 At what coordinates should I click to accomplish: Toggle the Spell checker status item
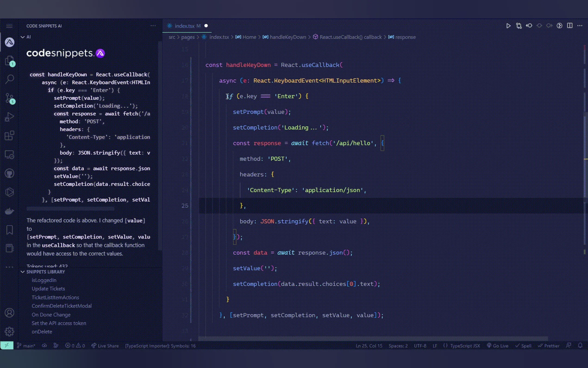coord(523,346)
